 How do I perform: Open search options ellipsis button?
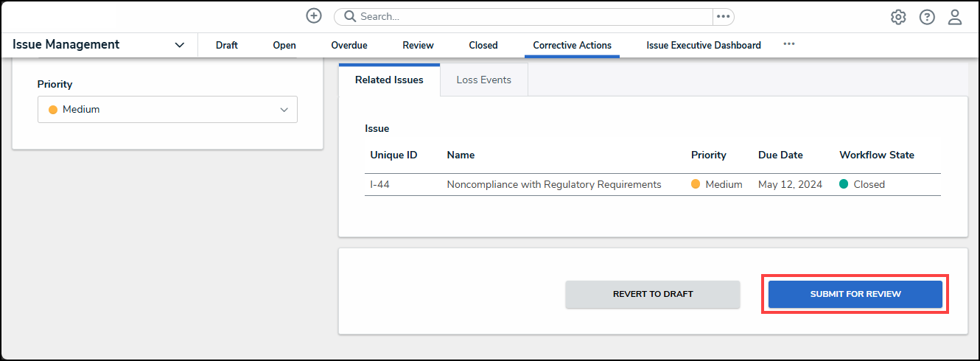723,16
